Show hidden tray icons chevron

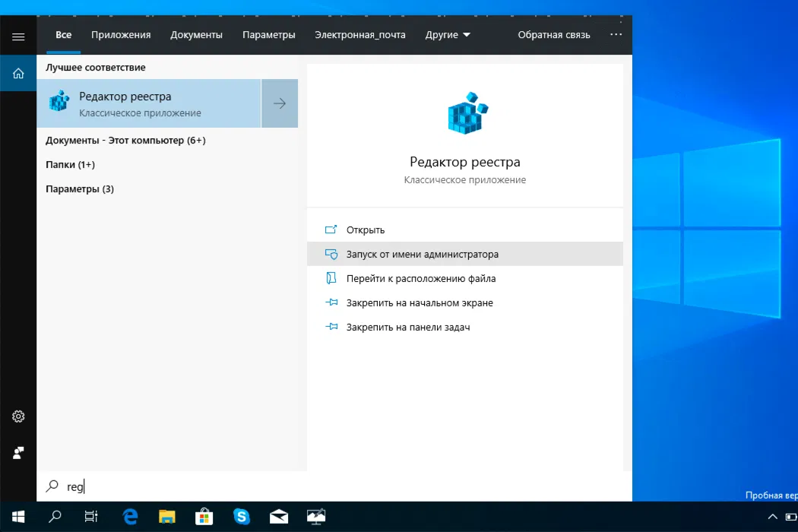click(x=773, y=517)
